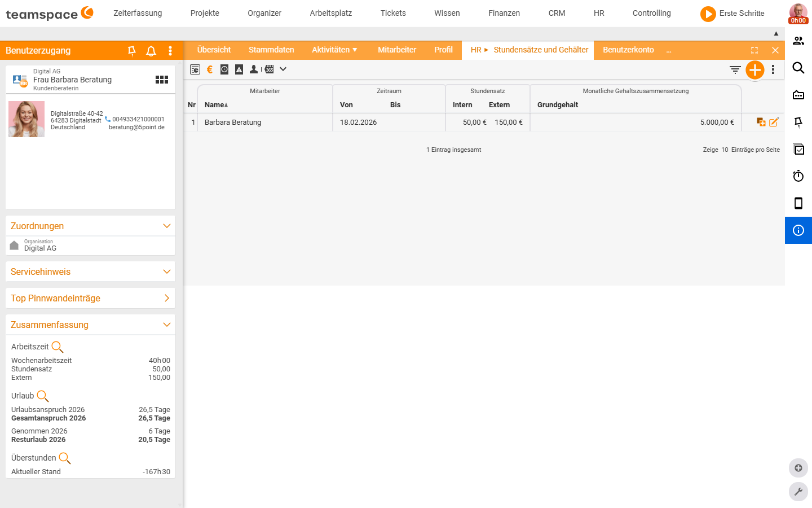Screen dimensions: 812x508
Task: Collapse the Zusammenfassung section
Action: tap(167, 325)
